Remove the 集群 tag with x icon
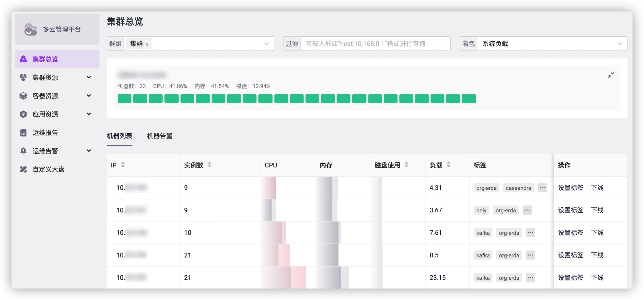This screenshot has width=644, height=300. pos(147,44)
